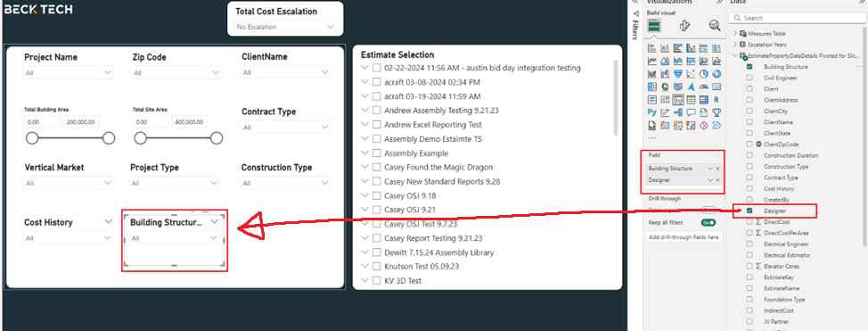Choose the Table visual
This screenshot has height=331, width=868.
(x=691, y=100)
